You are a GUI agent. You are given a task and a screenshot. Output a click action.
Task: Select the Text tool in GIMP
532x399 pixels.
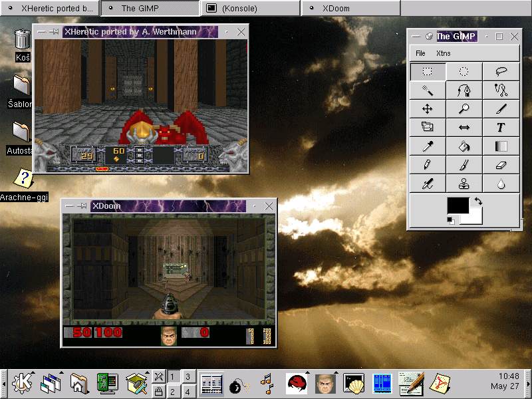501,127
